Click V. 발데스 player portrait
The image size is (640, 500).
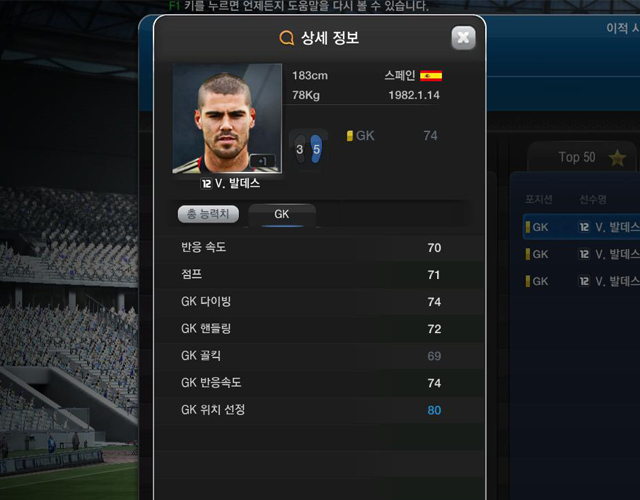(x=227, y=118)
